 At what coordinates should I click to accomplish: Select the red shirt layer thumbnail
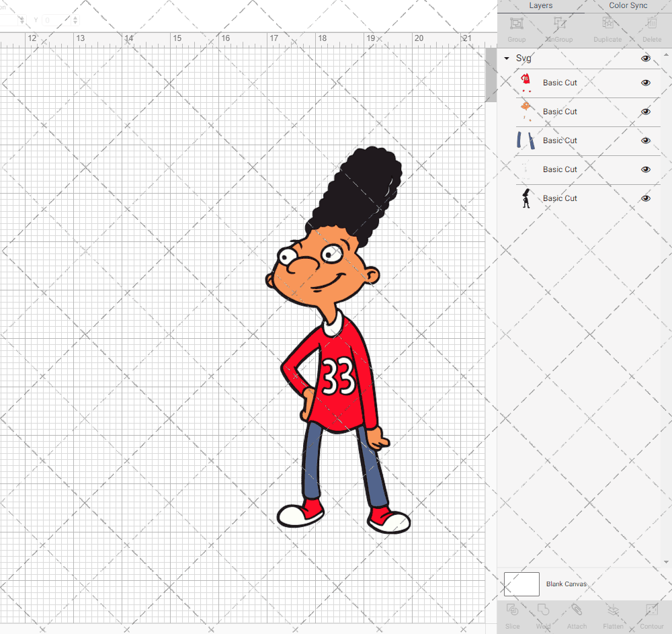[526, 83]
